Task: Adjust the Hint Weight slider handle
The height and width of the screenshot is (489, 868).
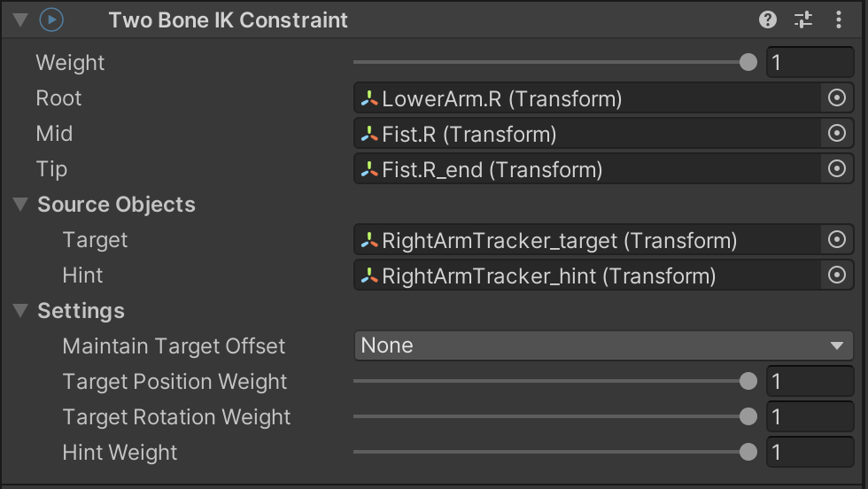Action: pos(748,452)
